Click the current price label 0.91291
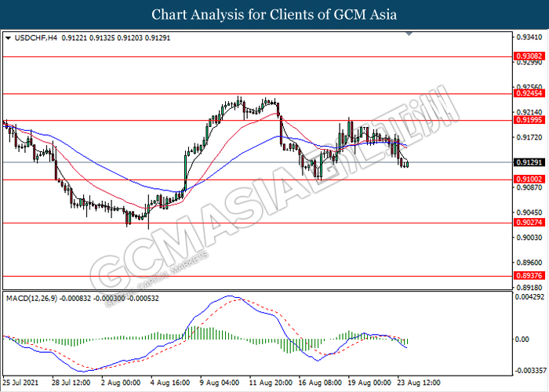Image resolution: width=549 pixels, height=392 pixels. [x=529, y=162]
